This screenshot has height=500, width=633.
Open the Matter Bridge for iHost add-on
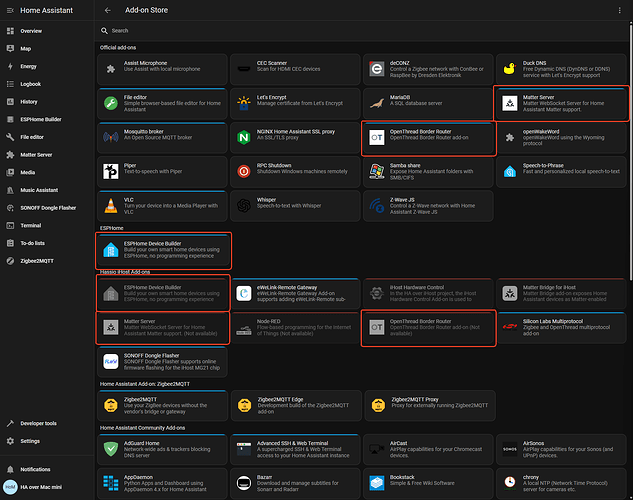[561, 294]
